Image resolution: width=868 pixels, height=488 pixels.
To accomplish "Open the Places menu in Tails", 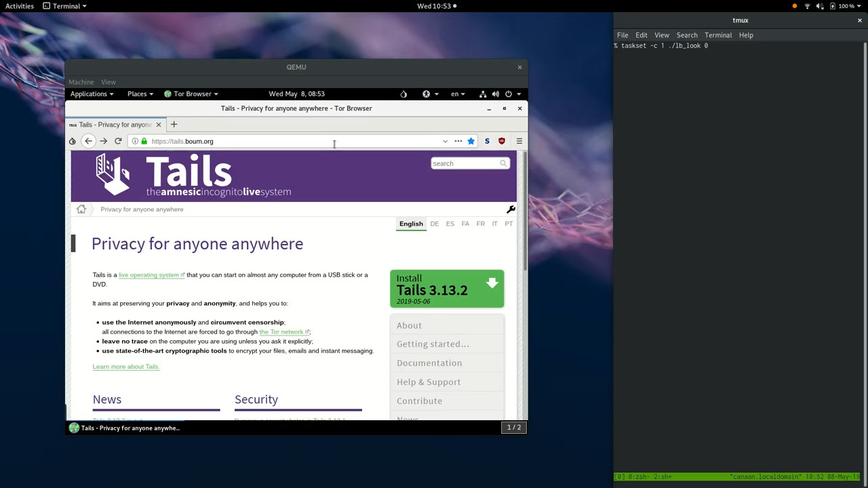I will [x=140, y=94].
